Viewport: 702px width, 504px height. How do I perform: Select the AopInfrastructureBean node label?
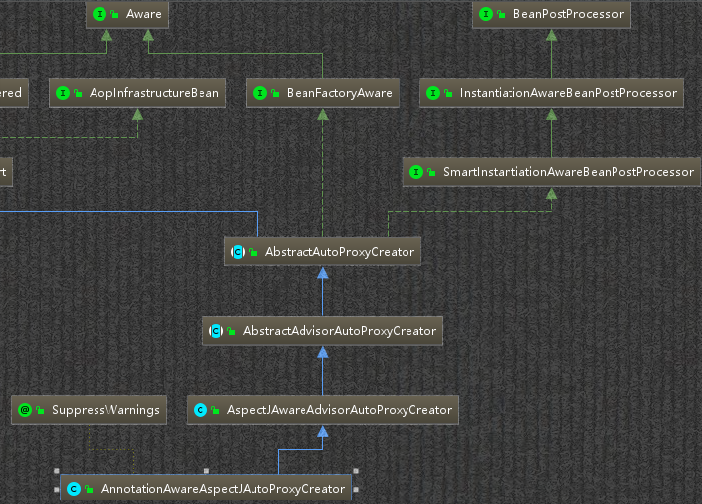tap(154, 93)
